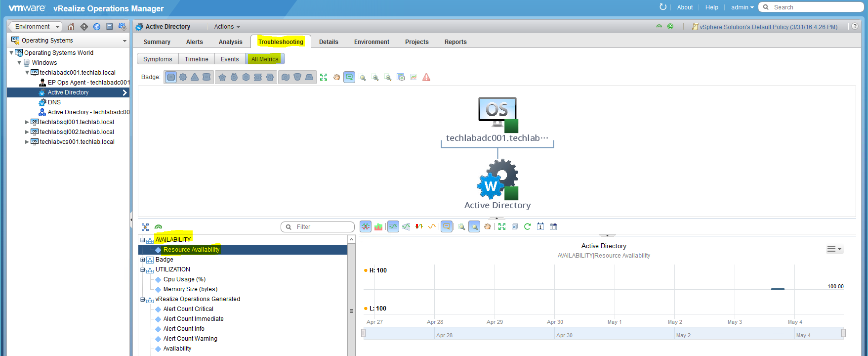Switch to the Analysis tab
Image resolution: width=868 pixels, height=356 pixels.
coord(231,42)
